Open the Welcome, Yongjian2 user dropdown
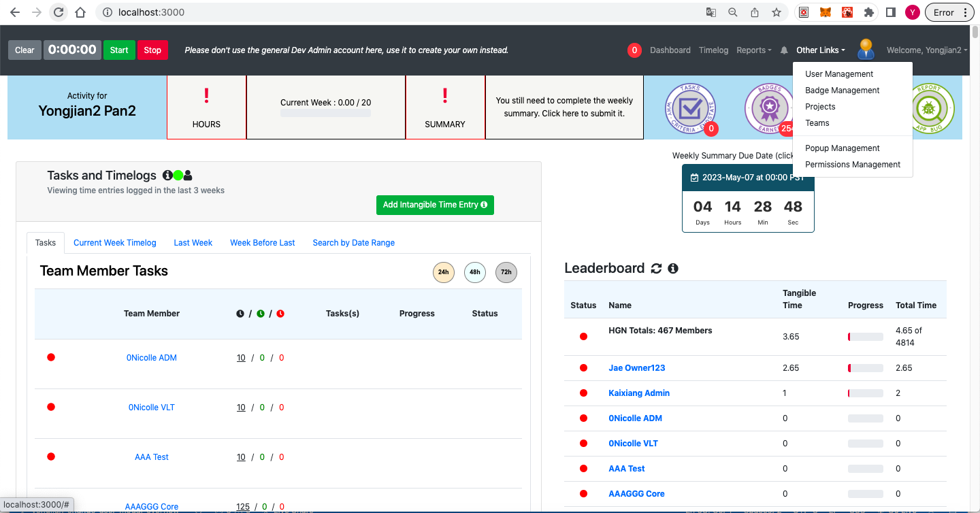Screen dimensions: 980x513 [x=927, y=50]
